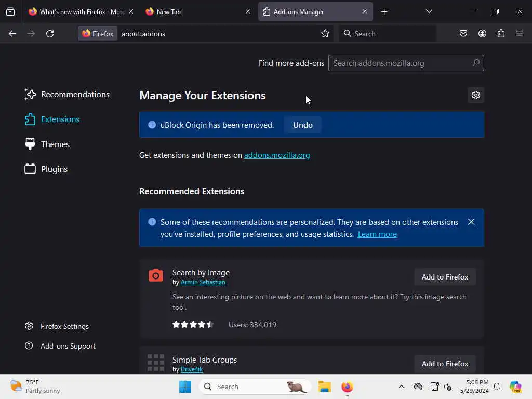Open the Extensions puzzle toolbar icon
This screenshot has height=399, width=532.
(501, 33)
